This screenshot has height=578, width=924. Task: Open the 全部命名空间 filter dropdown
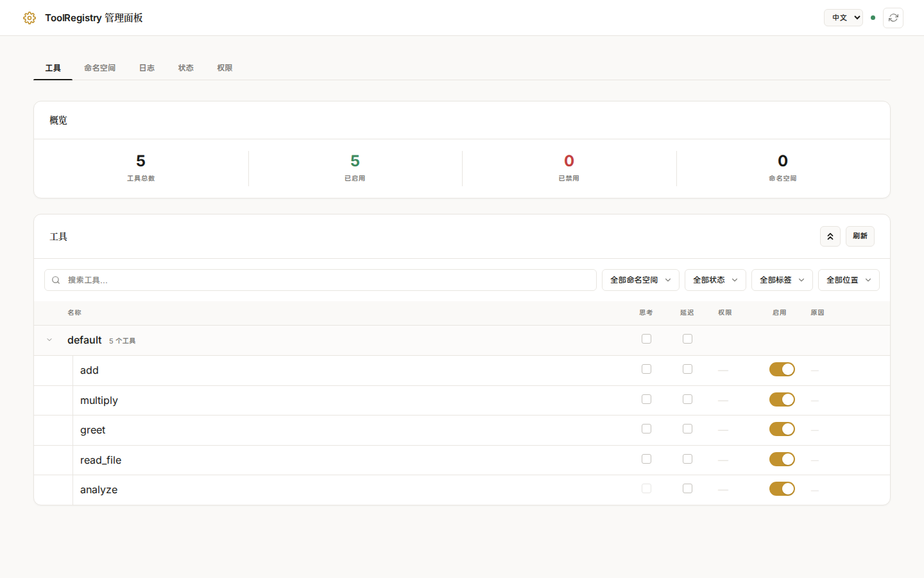[640, 280]
